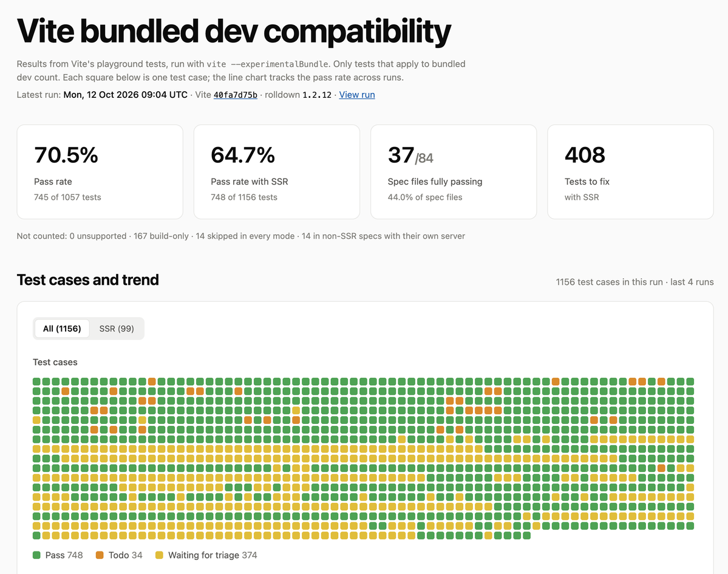Image resolution: width=728 pixels, height=574 pixels.
Task: Click the 'Spec files fully passing' label
Action: pyautogui.click(x=435, y=182)
